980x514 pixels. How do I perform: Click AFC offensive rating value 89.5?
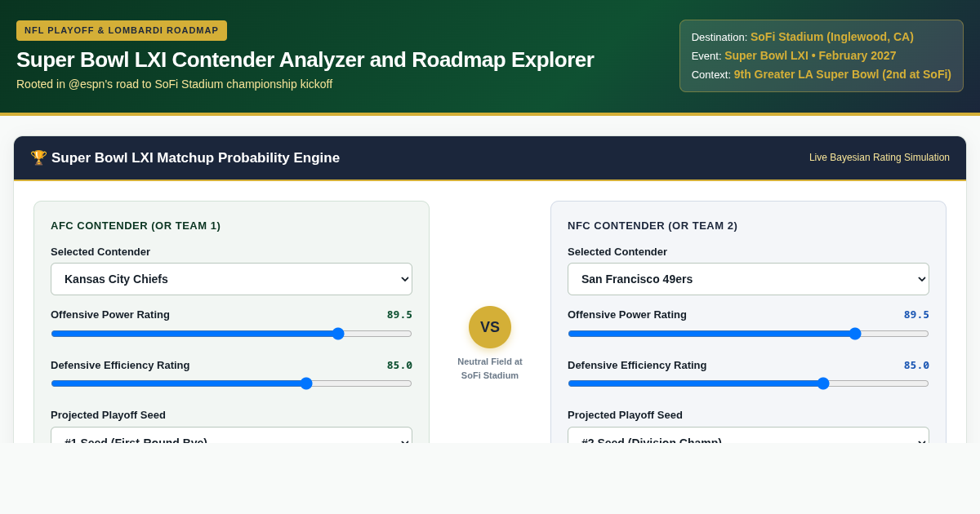click(399, 315)
